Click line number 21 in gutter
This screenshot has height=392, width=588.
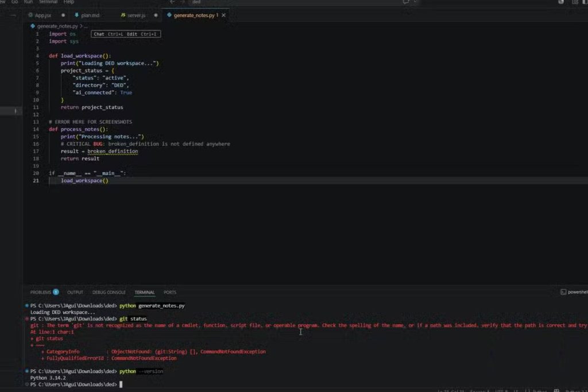tap(36, 181)
